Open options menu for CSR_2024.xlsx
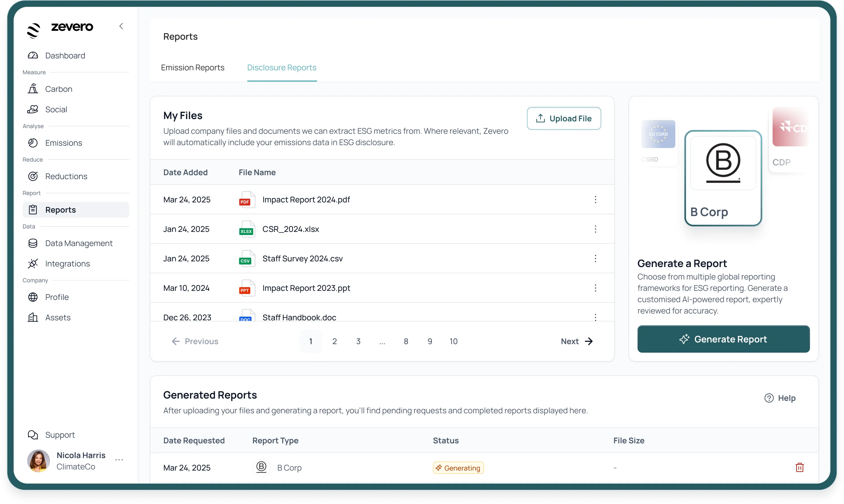This screenshot has height=504, width=844. 595,229
